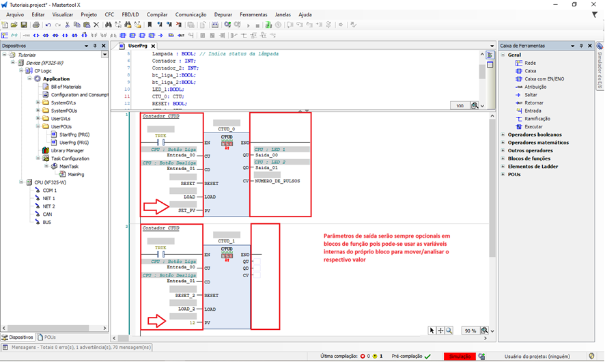Pick the Ramificação tool from the toolbox
605x364 pixels.
[x=536, y=118]
